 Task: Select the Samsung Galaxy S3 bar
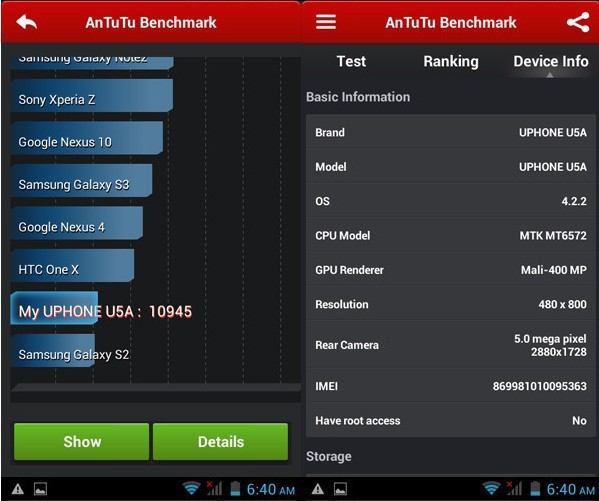pyautogui.click(x=81, y=181)
